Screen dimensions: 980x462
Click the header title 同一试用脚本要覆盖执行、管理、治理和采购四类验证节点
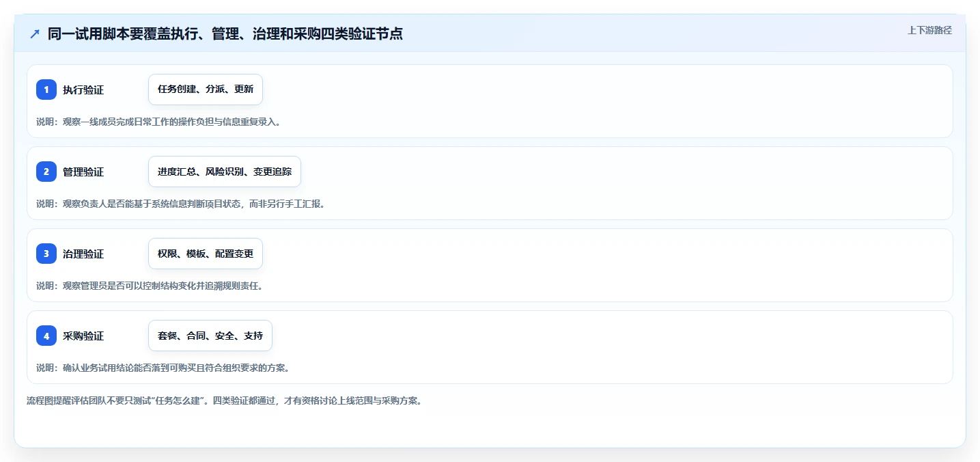pos(225,34)
